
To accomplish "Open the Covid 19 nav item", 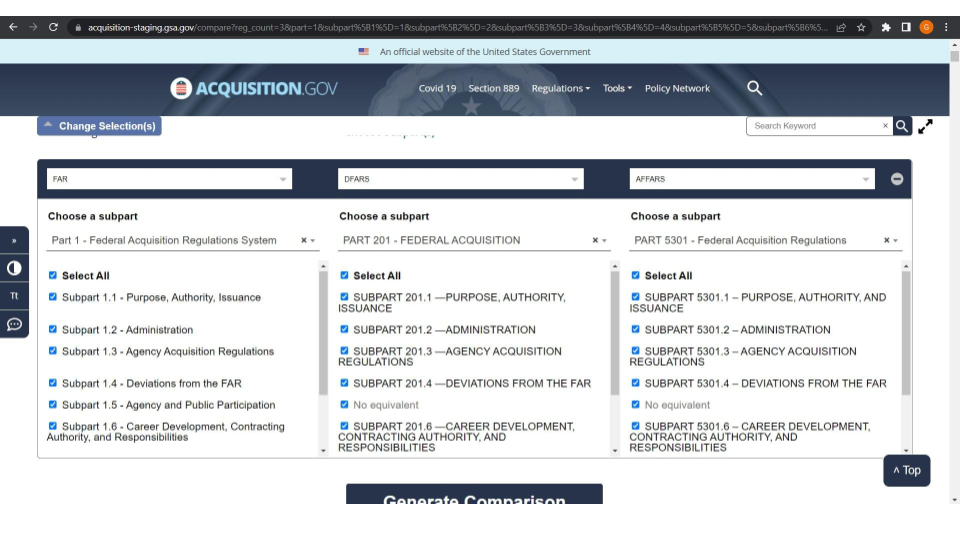I will click(x=437, y=88).
